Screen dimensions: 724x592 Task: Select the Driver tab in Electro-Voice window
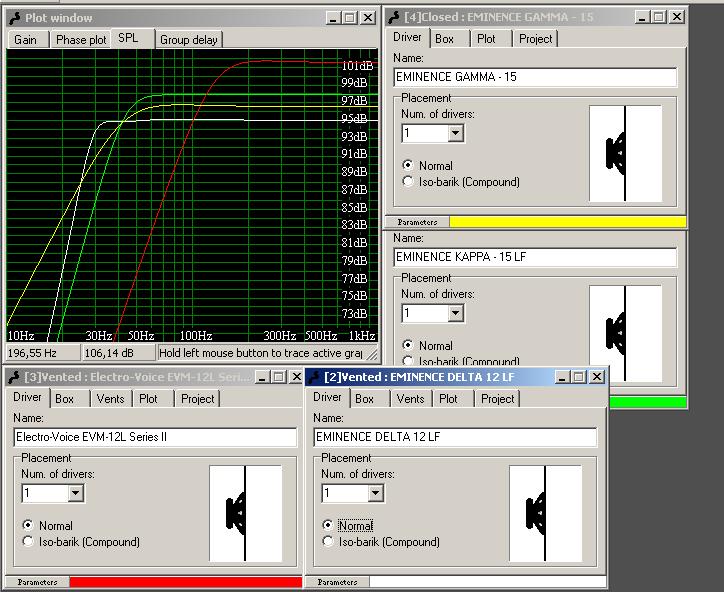(x=27, y=397)
